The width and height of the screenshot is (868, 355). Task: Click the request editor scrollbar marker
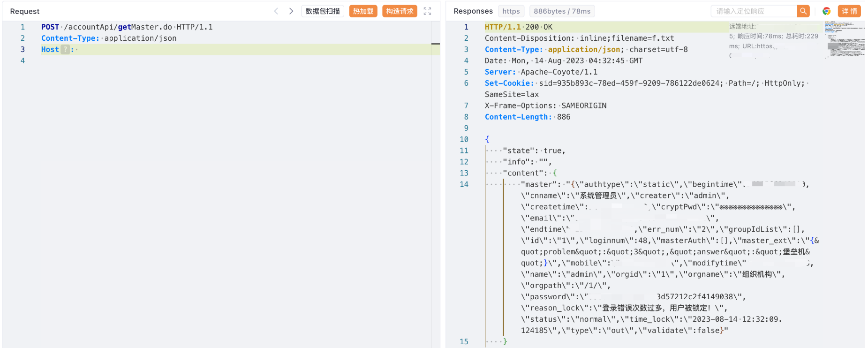tap(436, 44)
